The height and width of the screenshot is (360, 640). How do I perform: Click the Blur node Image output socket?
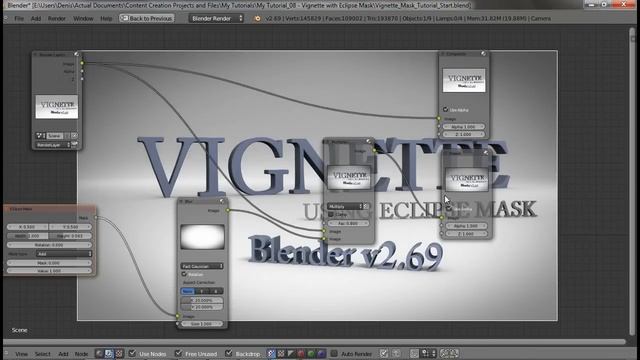pos(228,211)
